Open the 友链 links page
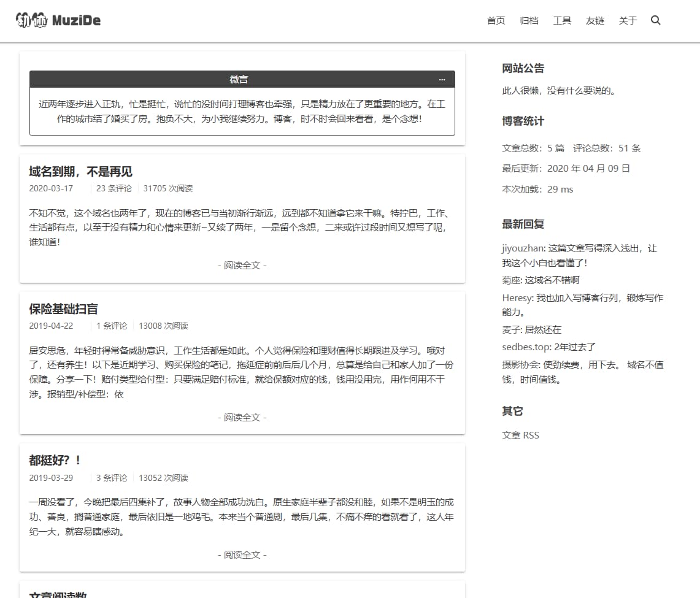 [594, 20]
